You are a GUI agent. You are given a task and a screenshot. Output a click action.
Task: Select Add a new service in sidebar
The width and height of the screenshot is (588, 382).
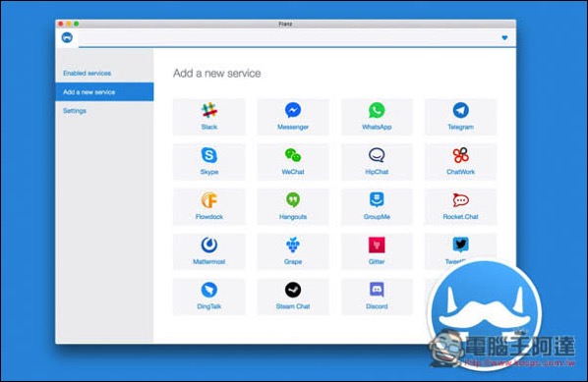click(x=104, y=92)
